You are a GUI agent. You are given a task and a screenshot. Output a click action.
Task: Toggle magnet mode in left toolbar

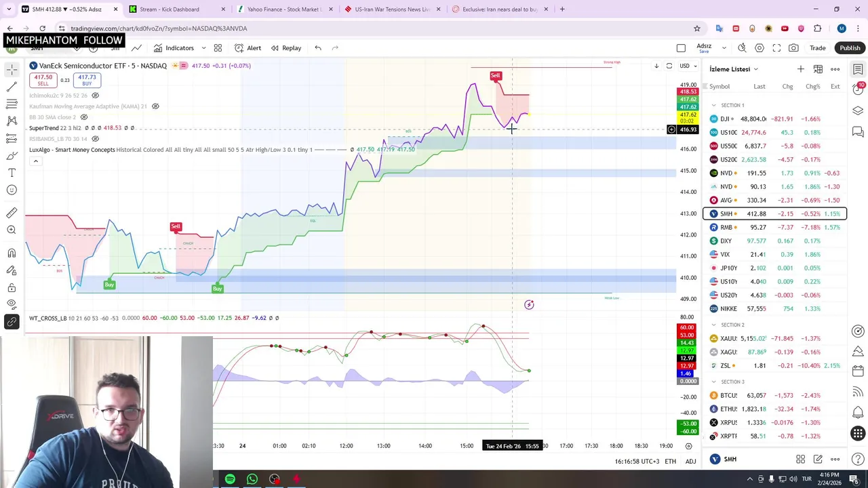pyautogui.click(x=12, y=253)
